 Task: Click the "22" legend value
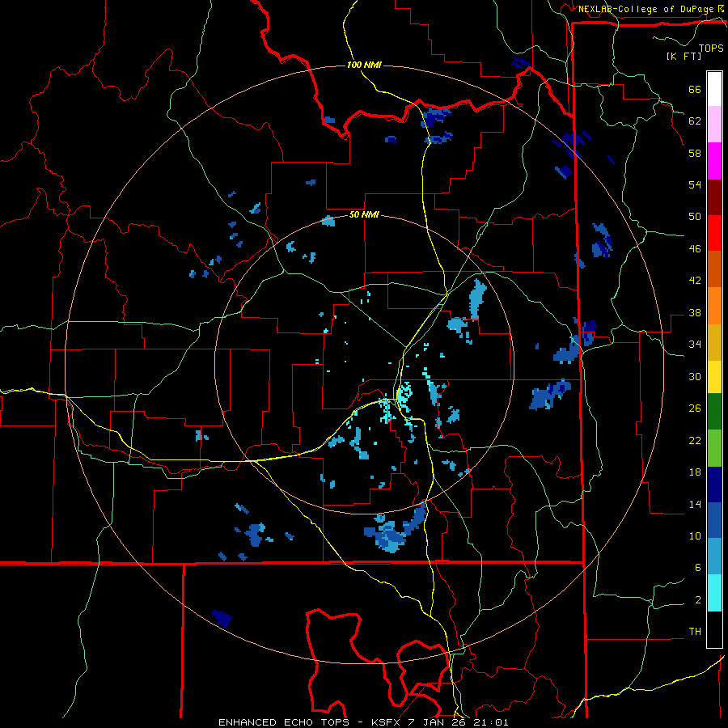(x=695, y=441)
